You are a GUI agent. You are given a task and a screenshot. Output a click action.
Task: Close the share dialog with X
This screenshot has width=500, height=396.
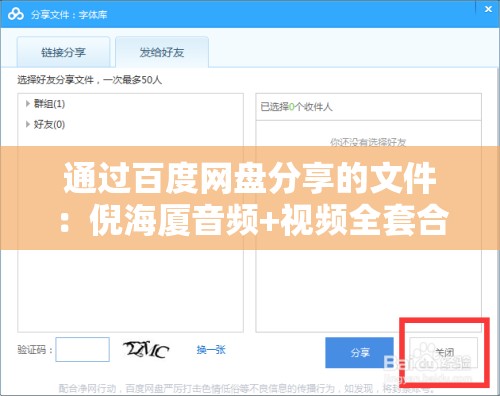coord(488,9)
